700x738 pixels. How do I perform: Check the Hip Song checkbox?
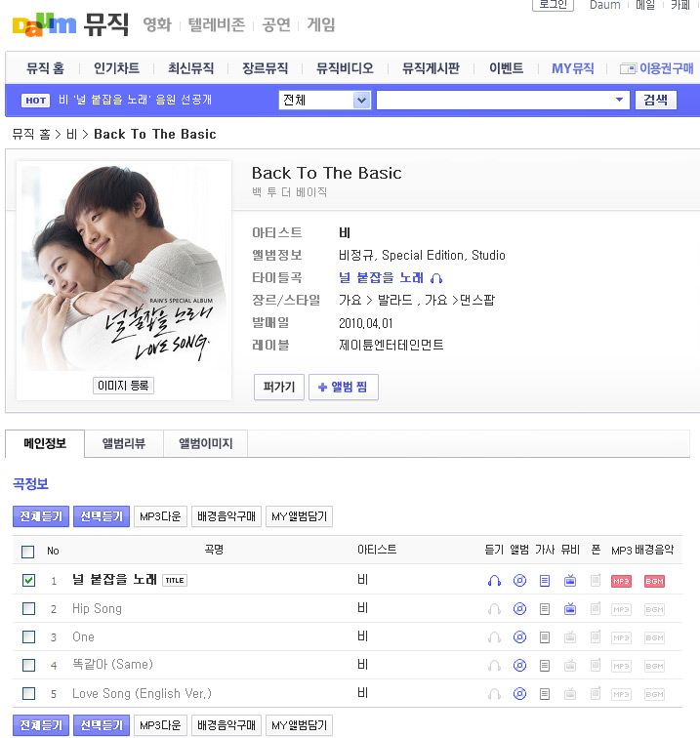pyautogui.click(x=28, y=608)
